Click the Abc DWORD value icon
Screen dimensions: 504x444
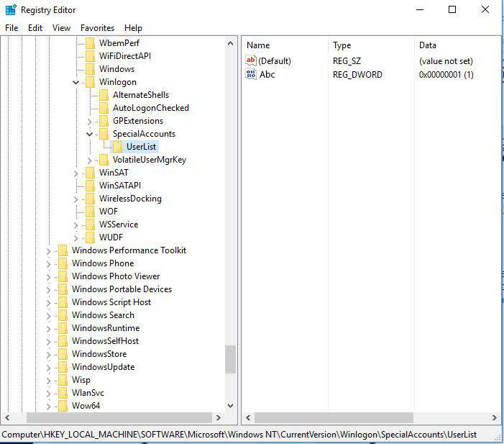tap(251, 74)
